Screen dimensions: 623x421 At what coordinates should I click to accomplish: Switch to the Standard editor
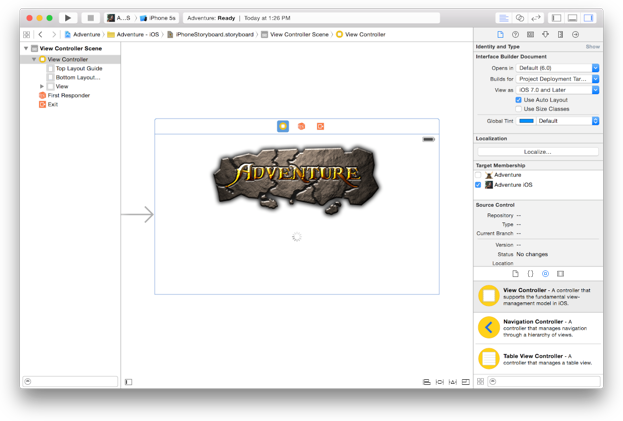coord(504,18)
